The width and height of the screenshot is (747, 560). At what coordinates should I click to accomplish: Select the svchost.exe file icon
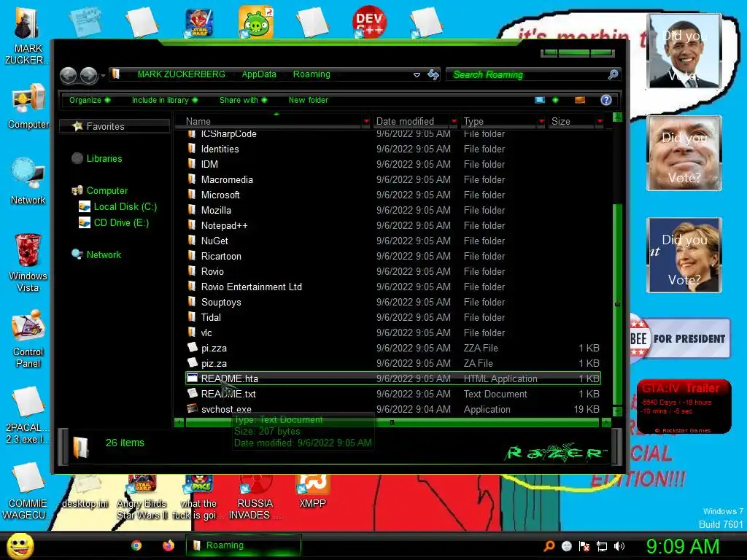pos(192,408)
